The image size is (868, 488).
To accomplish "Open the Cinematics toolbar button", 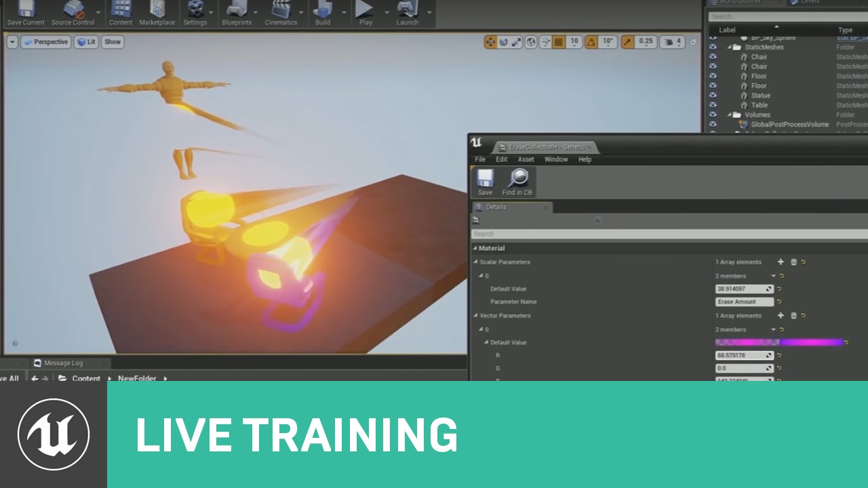I will coord(281,14).
